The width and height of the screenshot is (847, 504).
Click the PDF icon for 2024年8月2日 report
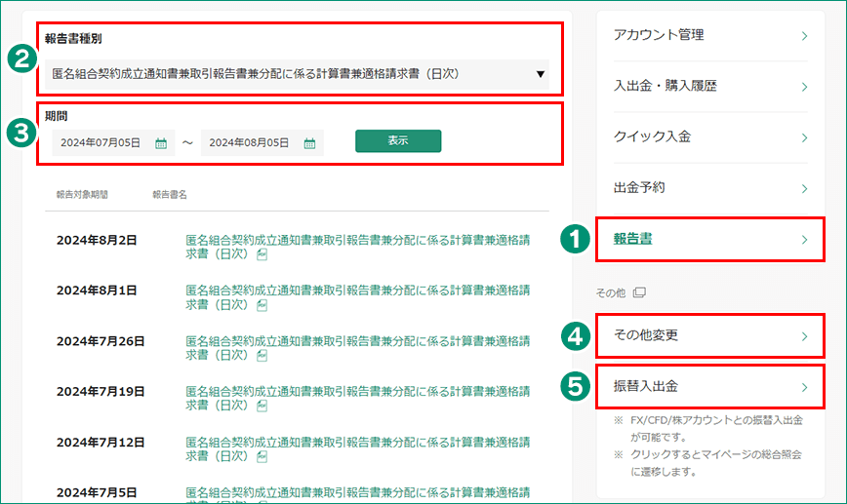pyautogui.click(x=262, y=254)
